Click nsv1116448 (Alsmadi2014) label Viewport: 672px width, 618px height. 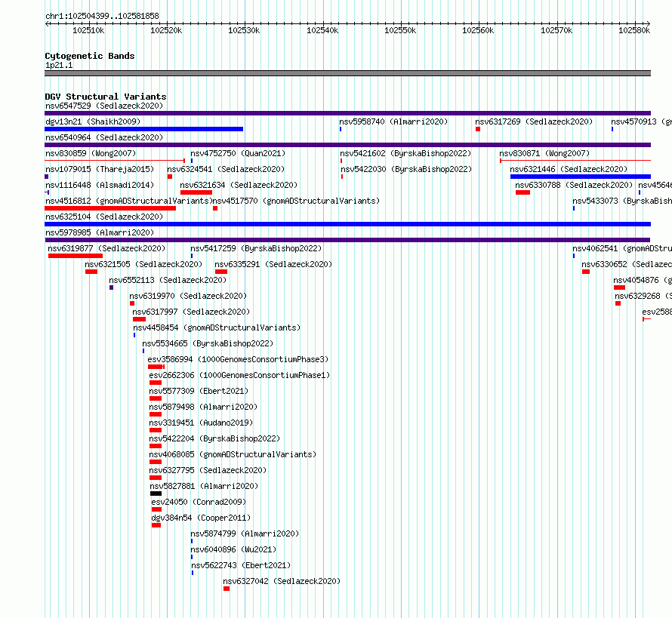(100, 185)
